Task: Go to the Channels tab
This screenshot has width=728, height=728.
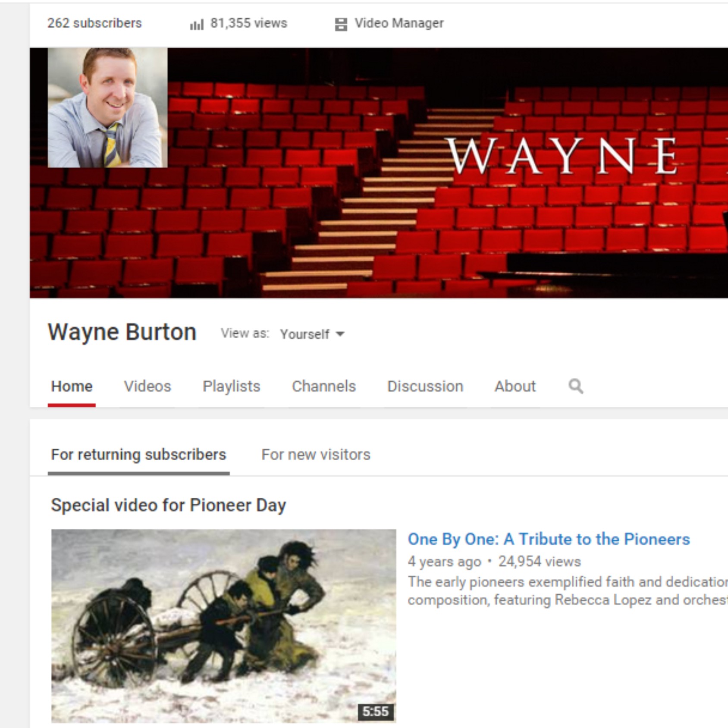Action: pyautogui.click(x=324, y=386)
